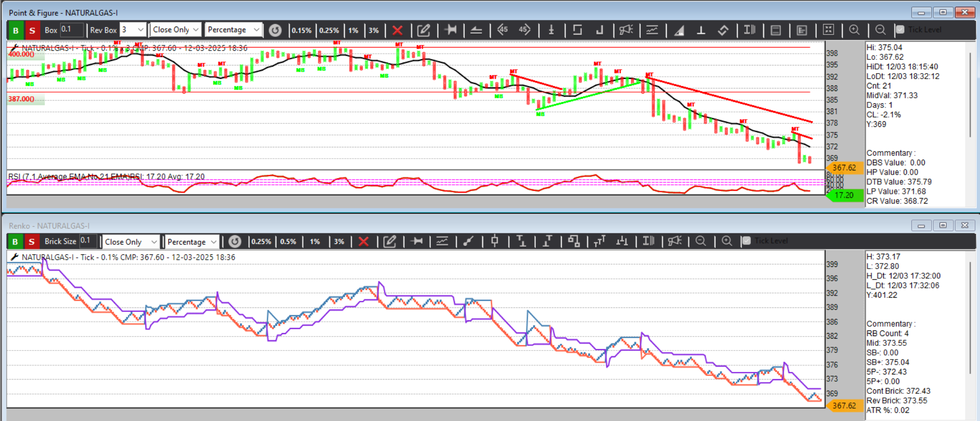
Task: Select the 0.5% brick preset
Action: pos(288,241)
